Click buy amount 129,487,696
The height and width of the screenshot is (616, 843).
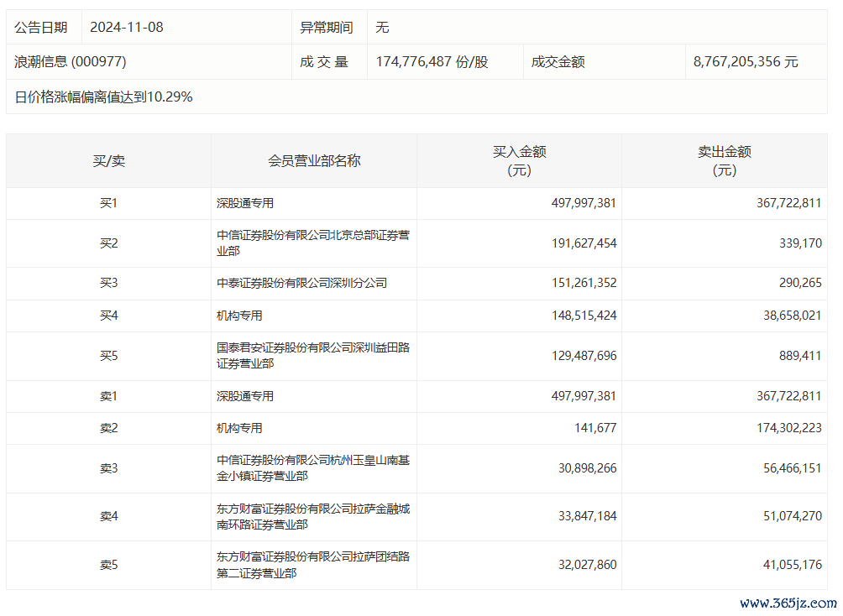click(x=584, y=356)
